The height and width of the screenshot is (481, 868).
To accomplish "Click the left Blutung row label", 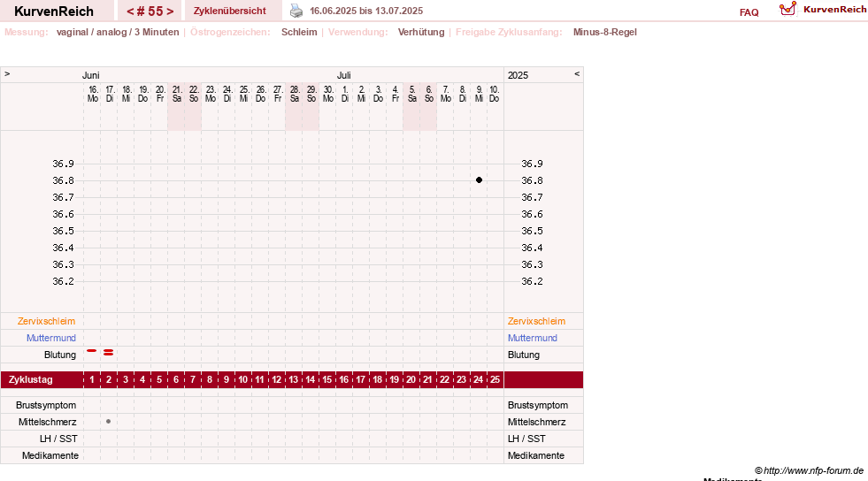I will pyautogui.click(x=60, y=355).
